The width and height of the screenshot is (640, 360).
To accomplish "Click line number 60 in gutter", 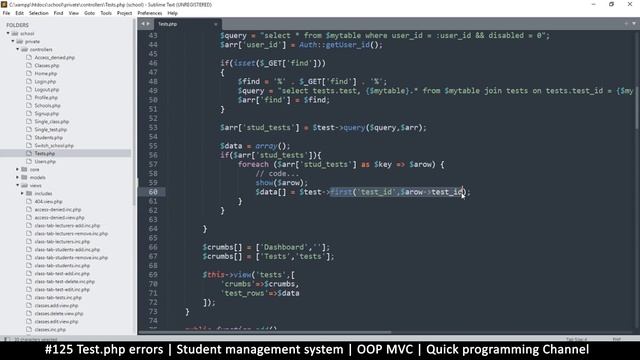I will 153,192.
